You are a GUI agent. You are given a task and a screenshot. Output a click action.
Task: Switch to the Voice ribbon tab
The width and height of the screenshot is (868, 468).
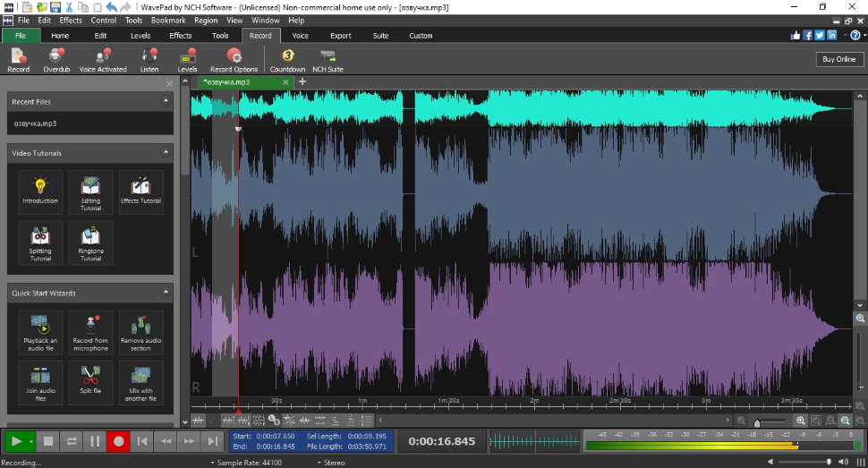tap(300, 36)
